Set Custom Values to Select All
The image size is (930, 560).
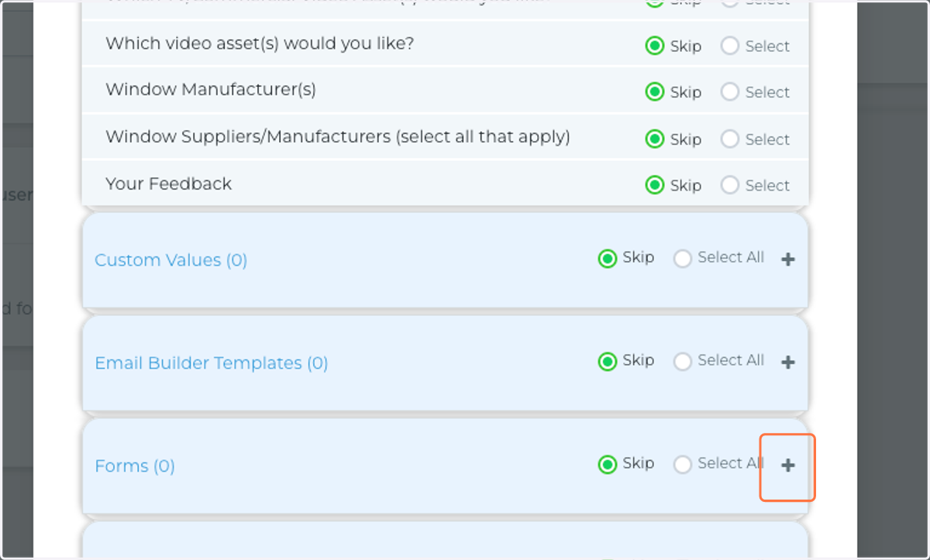(683, 258)
